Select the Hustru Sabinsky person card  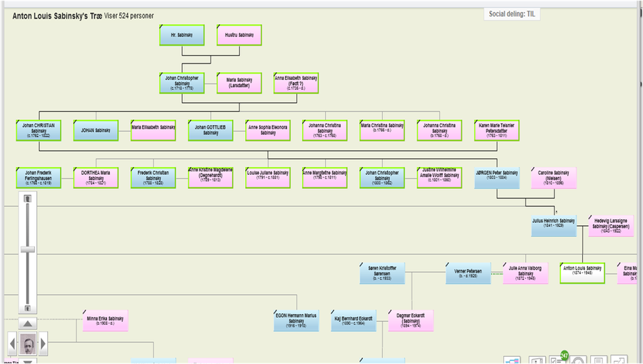pos(239,35)
